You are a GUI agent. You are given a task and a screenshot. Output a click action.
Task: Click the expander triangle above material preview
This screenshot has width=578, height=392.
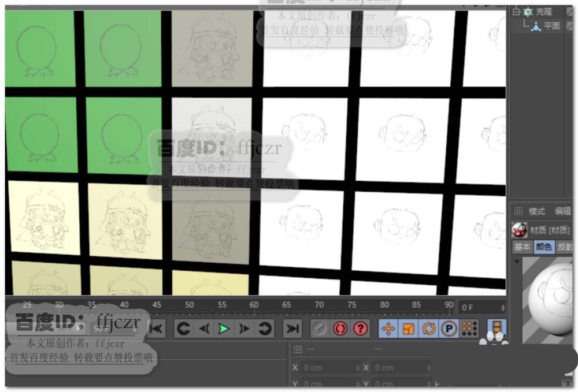517,262
